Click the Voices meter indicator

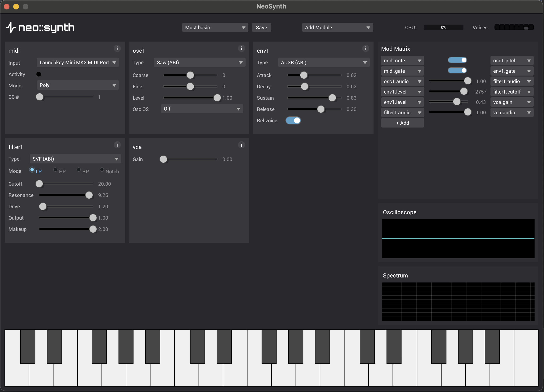[514, 28]
